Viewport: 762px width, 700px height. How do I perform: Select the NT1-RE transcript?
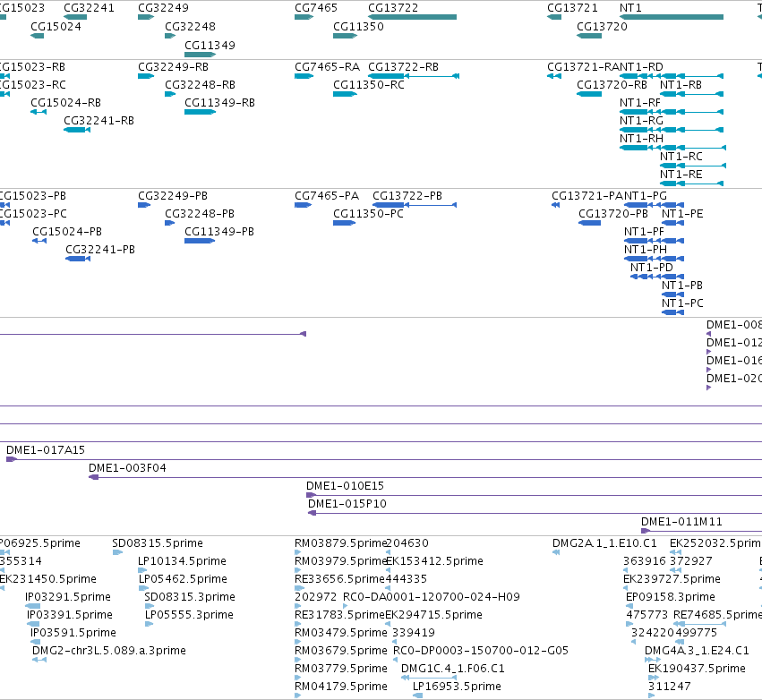[691, 184]
